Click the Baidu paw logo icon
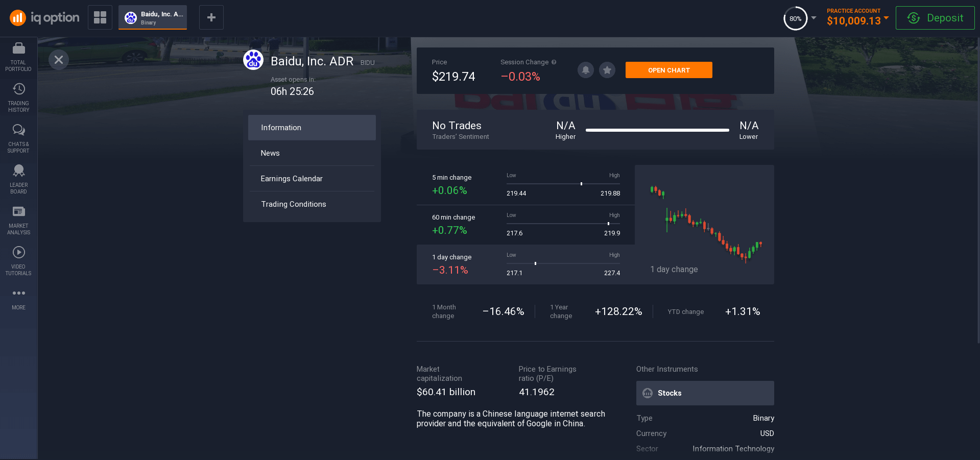The height and width of the screenshot is (460, 980). click(253, 60)
